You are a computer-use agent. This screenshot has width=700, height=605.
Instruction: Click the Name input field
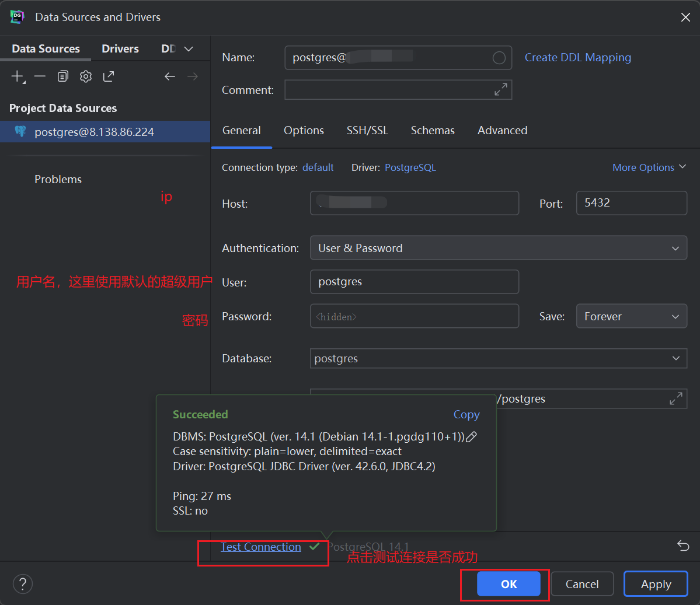tap(398, 58)
